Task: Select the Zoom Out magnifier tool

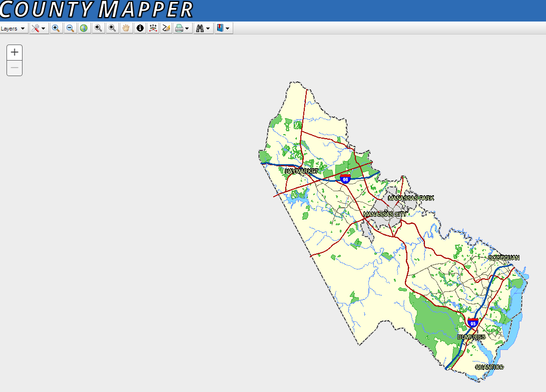Action: click(x=70, y=28)
